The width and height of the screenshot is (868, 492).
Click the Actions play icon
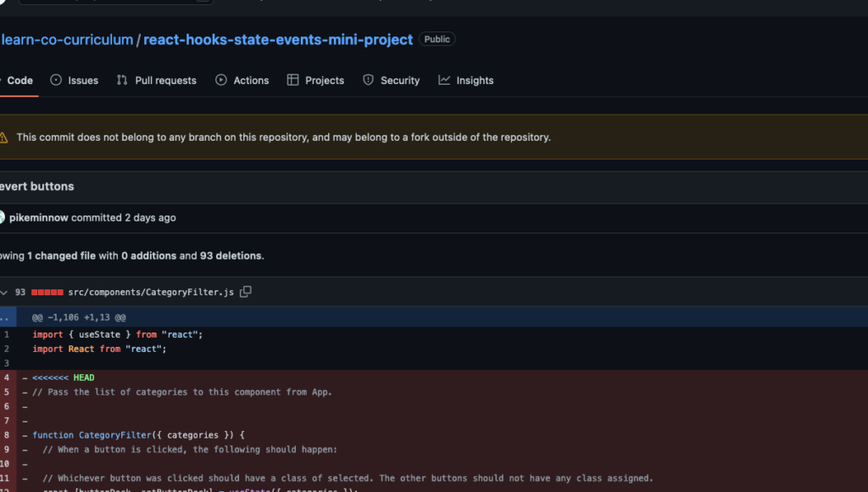[221, 80]
